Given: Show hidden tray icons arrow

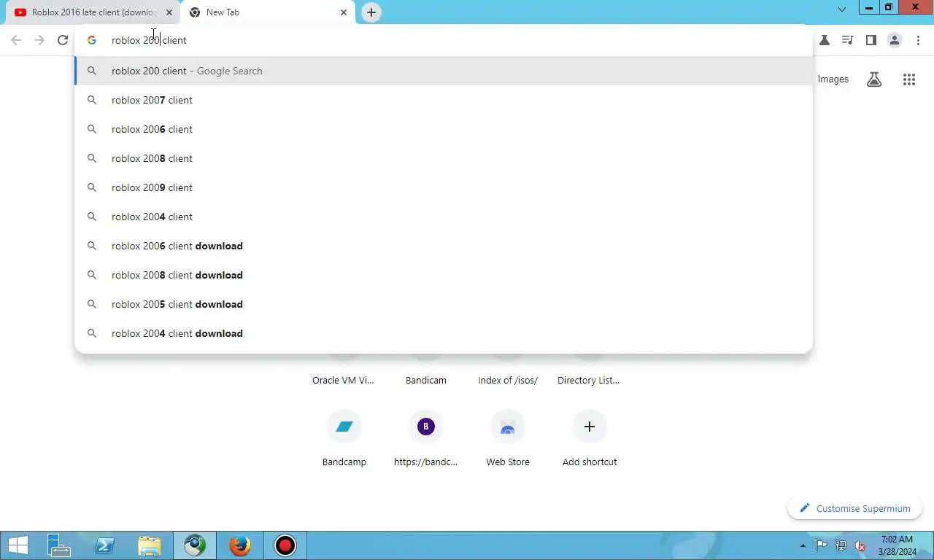Looking at the screenshot, I should tap(803, 545).
